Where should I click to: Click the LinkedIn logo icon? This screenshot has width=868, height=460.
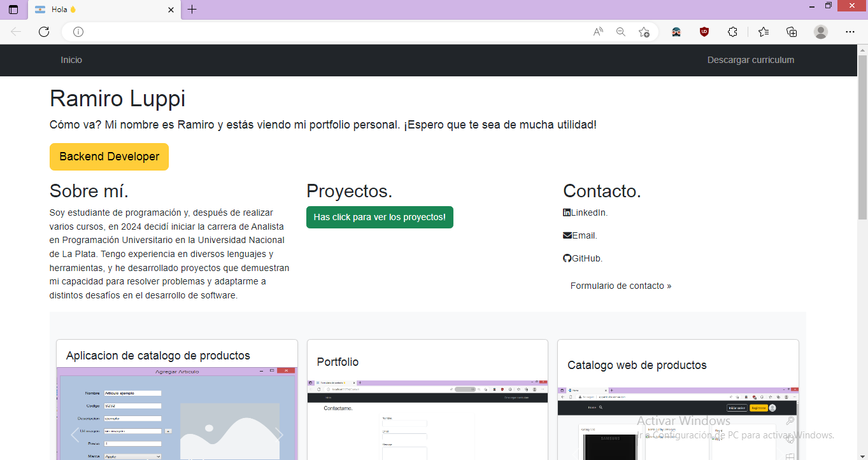point(567,213)
